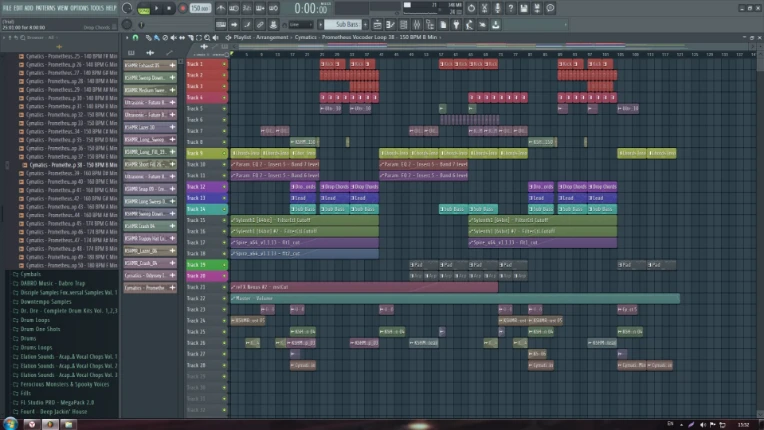Arm the red Record button

pyautogui.click(x=183, y=8)
